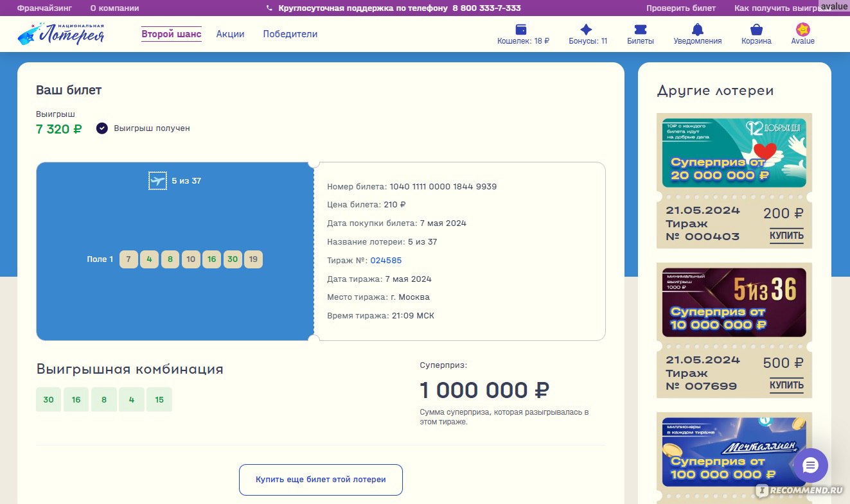Open the 5 из 36 lottery banner

coord(734,302)
